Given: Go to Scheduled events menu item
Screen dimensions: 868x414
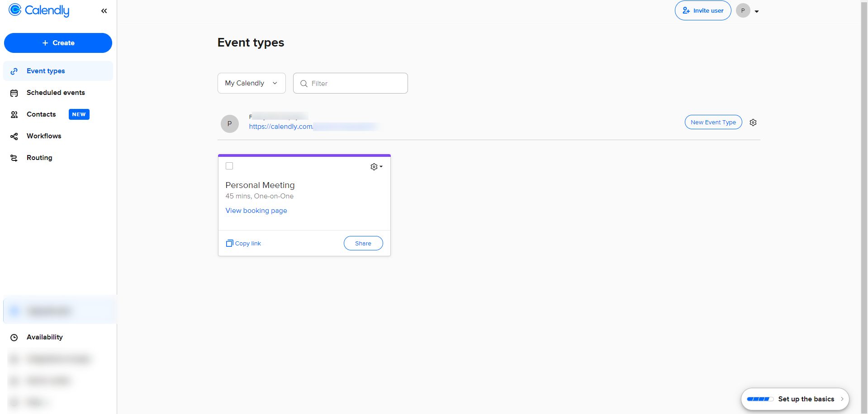Looking at the screenshot, I should [56, 93].
